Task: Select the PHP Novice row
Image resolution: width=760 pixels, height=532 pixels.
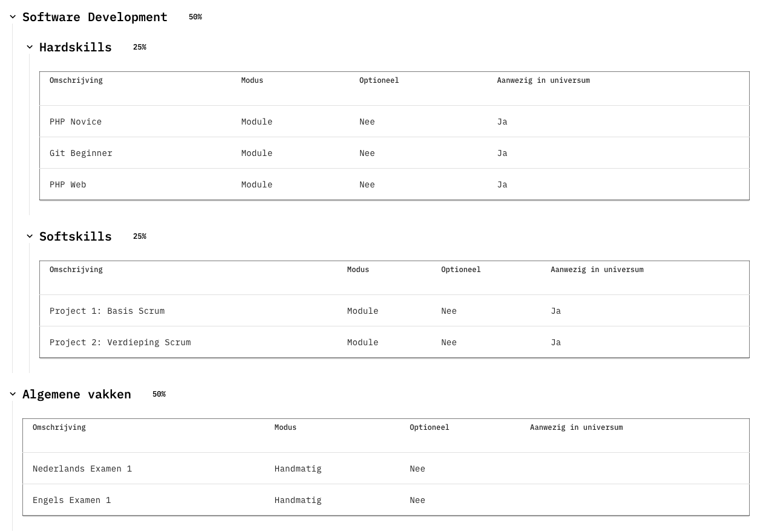Action: pos(395,122)
